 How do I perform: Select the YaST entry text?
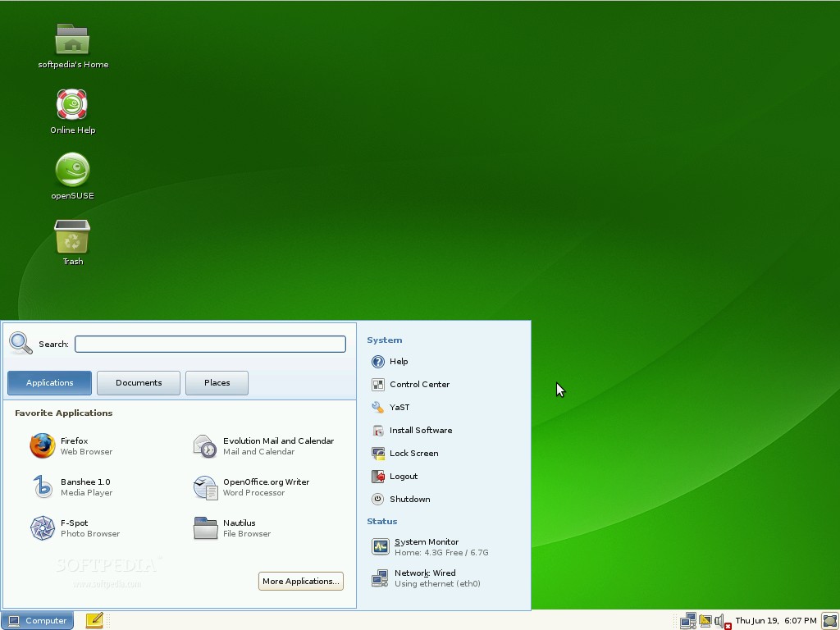click(x=399, y=408)
